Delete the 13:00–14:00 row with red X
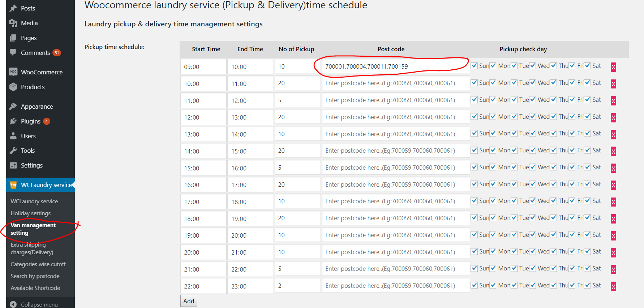The image size is (644, 308). pos(613,134)
